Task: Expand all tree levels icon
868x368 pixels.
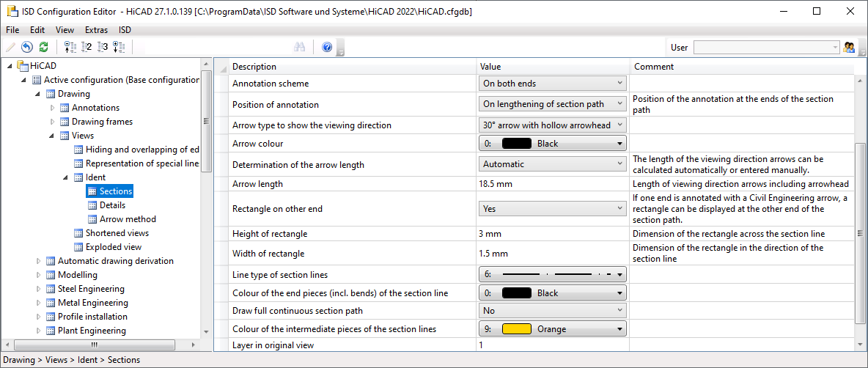Action: click(119, 47)
